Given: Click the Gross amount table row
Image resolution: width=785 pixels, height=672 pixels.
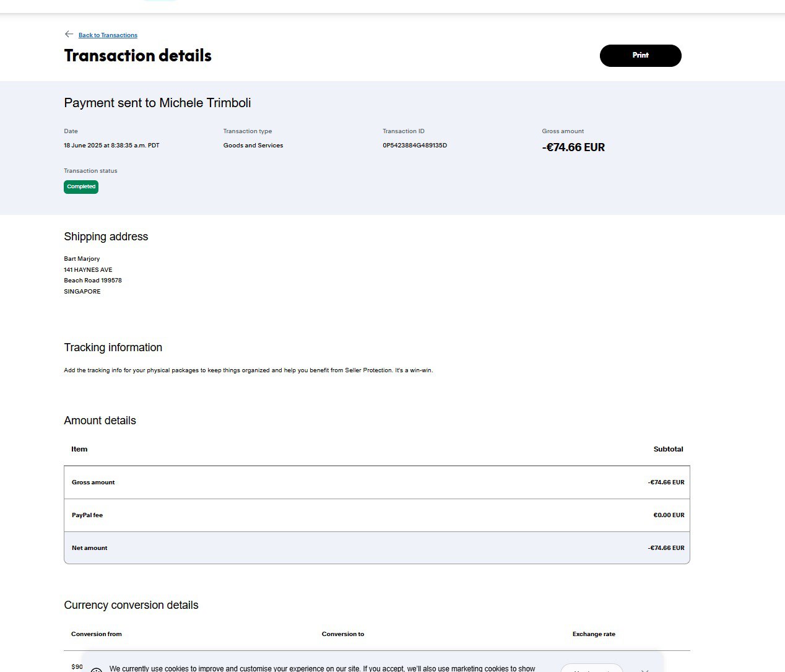Looking at the screenshot, I should [x=376, y=482].
